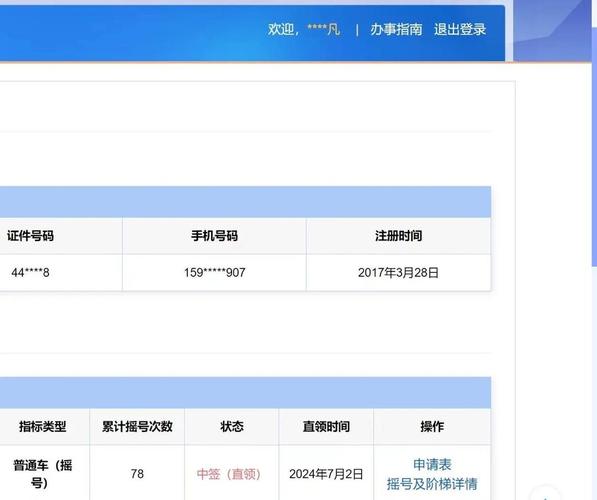This screenshot has width=597, height=500.
Task: Open the 办事指南 link
Action: 396,29
